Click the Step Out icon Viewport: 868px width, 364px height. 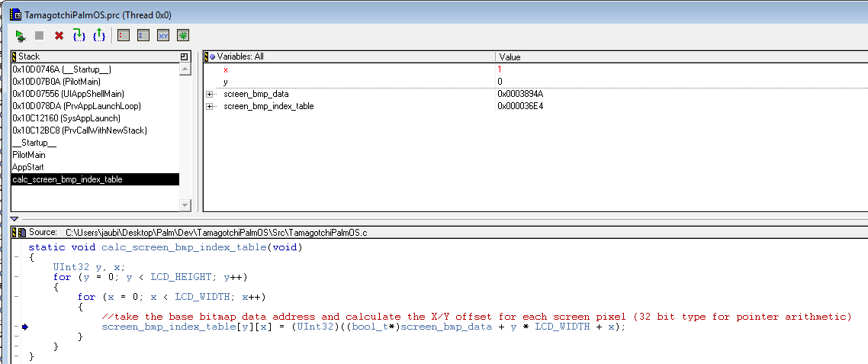click(x=99, y=36)
